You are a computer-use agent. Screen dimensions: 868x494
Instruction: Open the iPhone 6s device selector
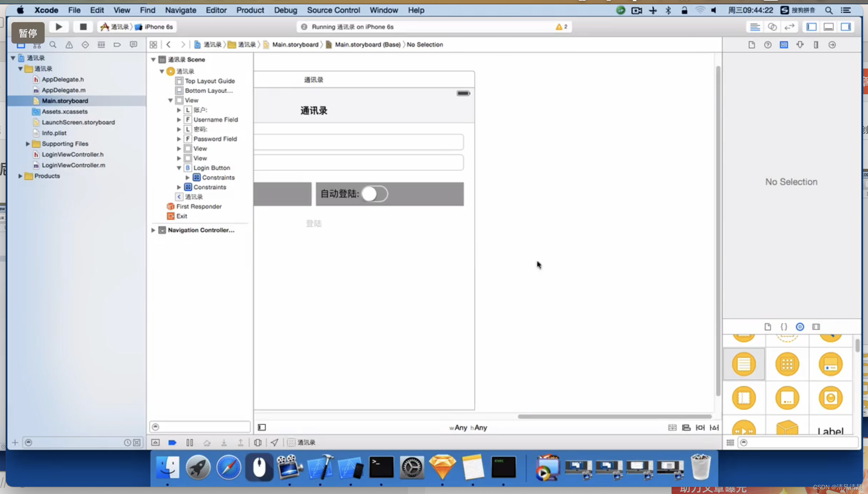point(154,27)
